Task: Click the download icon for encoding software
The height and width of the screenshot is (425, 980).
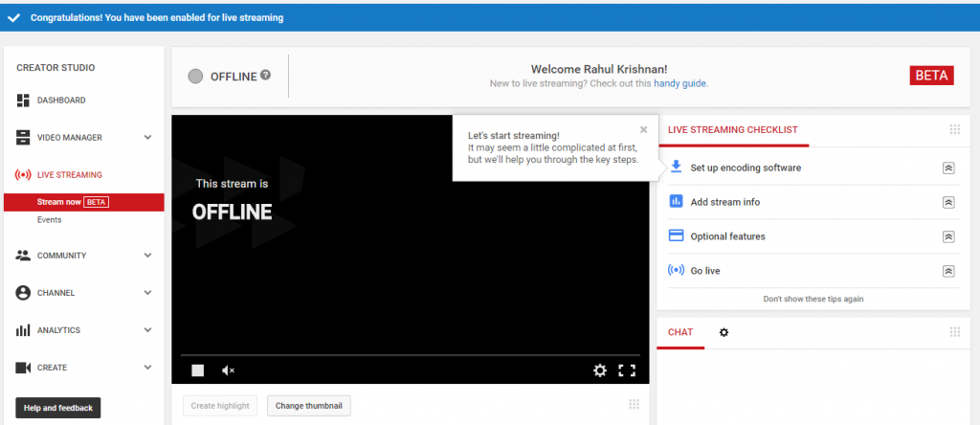Action: pyautogui.click(x=675, y=167)
